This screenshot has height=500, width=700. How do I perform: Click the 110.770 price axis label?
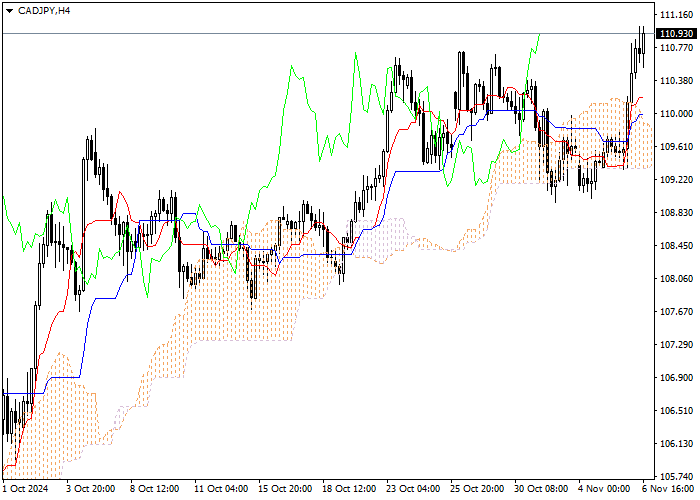pos(676,48)
